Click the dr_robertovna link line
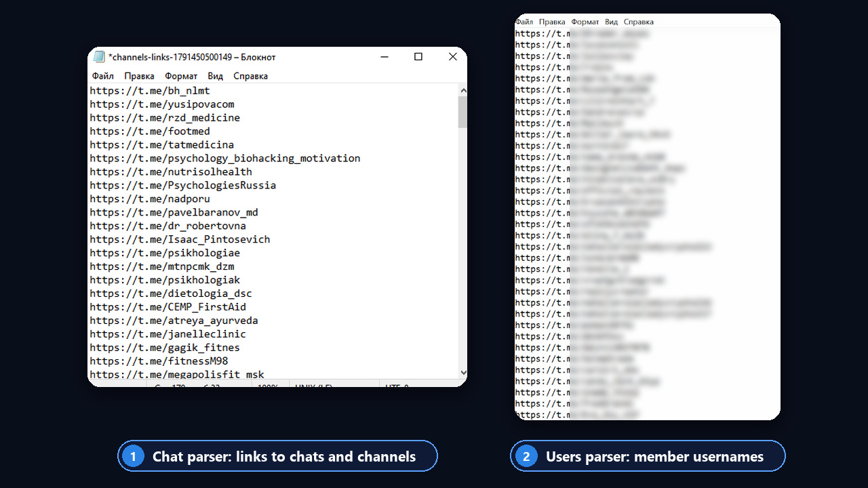The height and width of the screenshot is (488, 868). pyautogui.click(x=168, y=226)
